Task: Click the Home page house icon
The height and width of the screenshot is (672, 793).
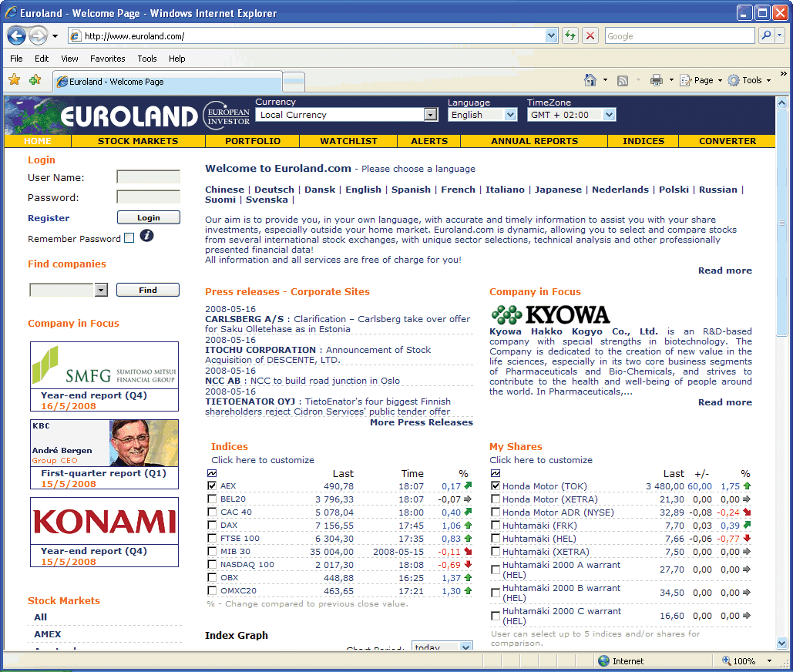Action: [x=590, y=80]
